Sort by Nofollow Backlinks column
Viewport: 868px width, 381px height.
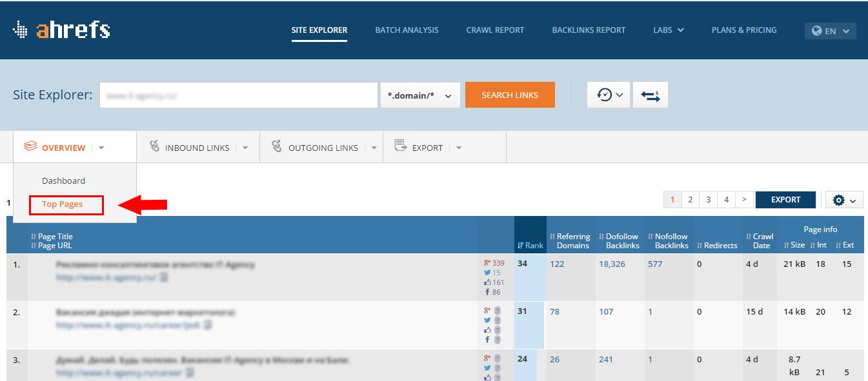pos(668,241)
